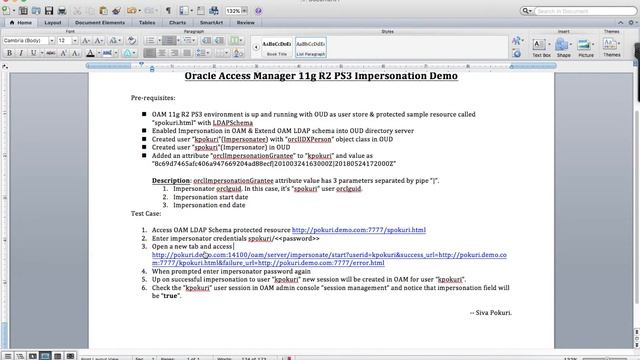Open the Columns dropdown in Paragraph group
Image resolution: width=640 pixels, height=360 pixels.
pos(236,40)
